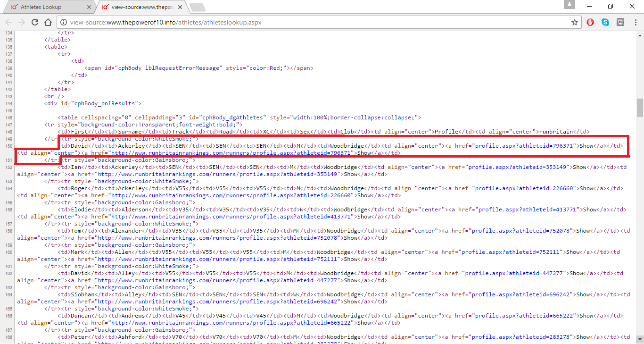Viewport: 644px width, 344px height.
Task: Close the view-source tab
Action: point(181,7)
